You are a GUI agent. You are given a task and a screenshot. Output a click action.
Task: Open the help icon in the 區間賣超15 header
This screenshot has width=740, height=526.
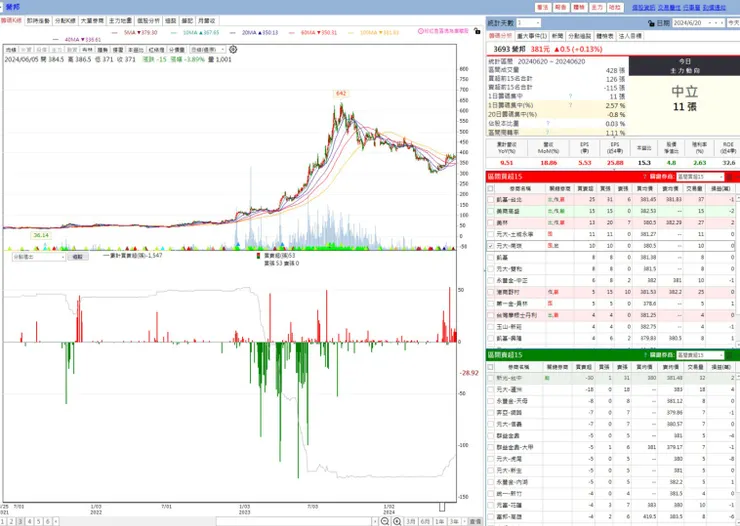645,355
